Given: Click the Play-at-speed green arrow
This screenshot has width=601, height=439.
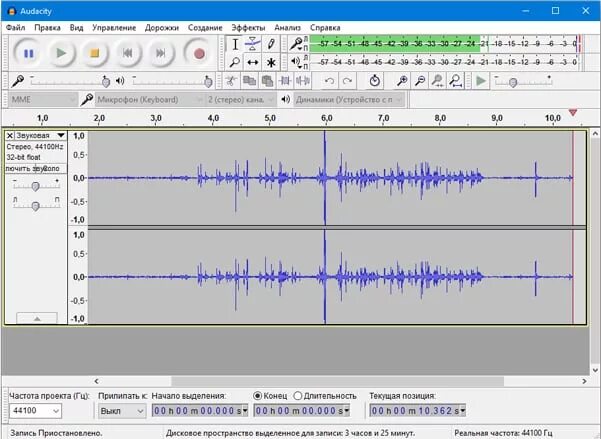Looking at the screenshot, I should 481,81.
